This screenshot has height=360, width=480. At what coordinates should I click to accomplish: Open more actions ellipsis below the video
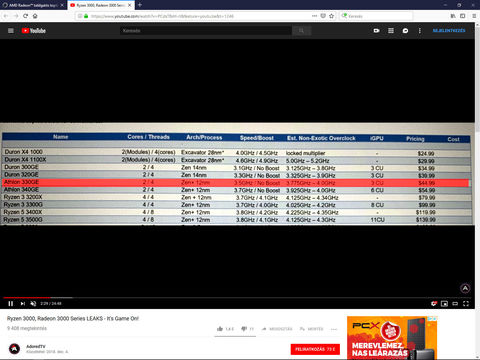click(x=334, y=329)
